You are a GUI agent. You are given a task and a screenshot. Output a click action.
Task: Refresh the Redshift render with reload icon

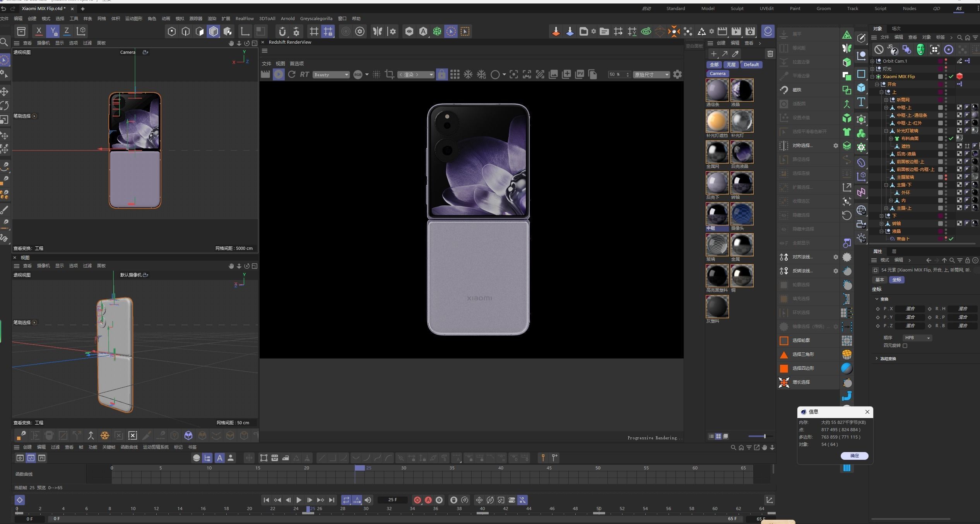point(292,74)
